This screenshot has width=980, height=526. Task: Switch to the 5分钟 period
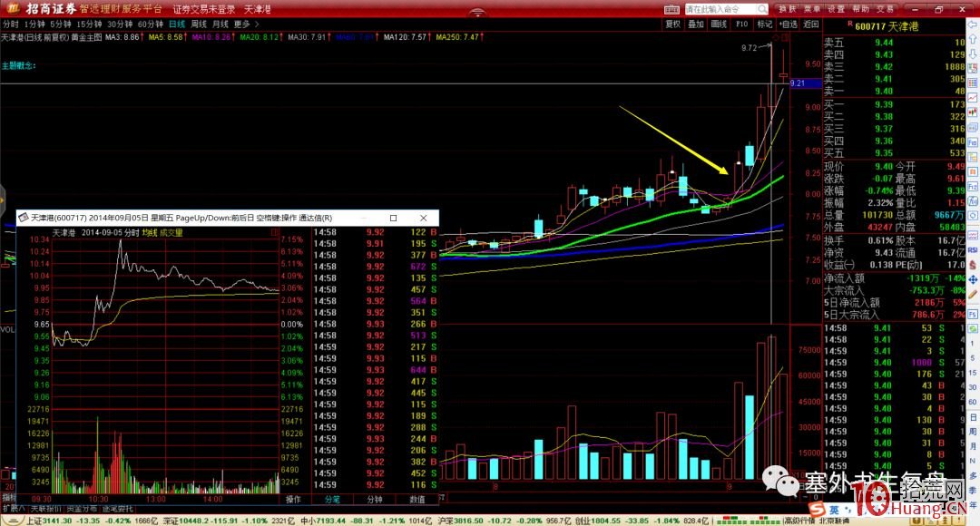click(x=61, y=24)
